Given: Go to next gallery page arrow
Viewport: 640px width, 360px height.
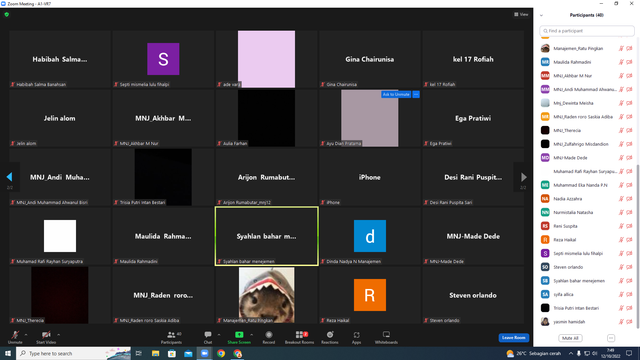Looking at the screenshot, I should [x=523, y=177].
